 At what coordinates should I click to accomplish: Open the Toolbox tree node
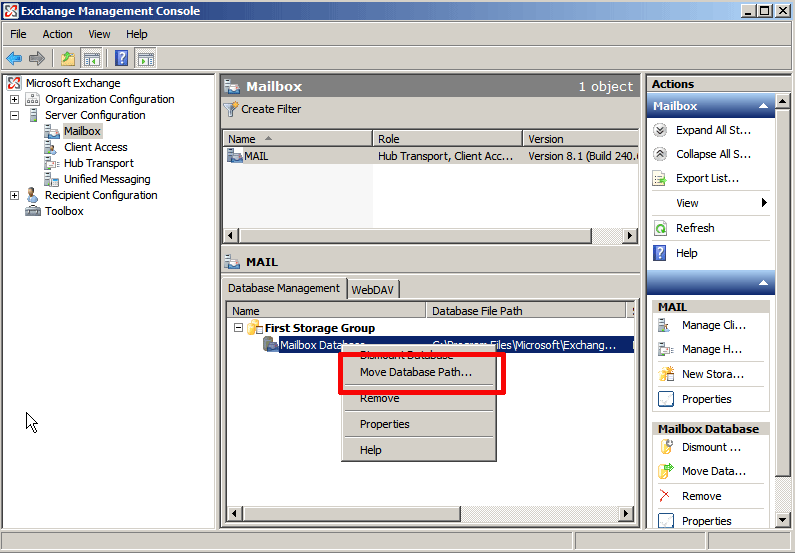[64, 211]
